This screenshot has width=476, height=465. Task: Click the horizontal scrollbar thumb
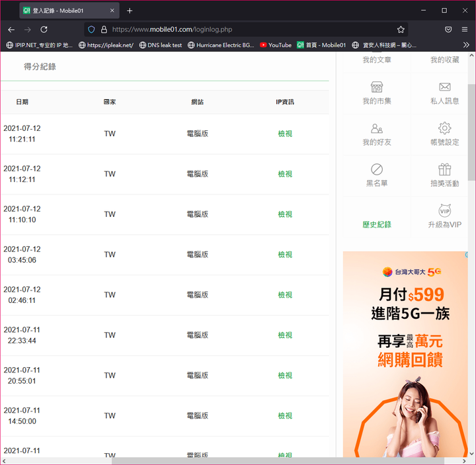click(x=278, y=461)
